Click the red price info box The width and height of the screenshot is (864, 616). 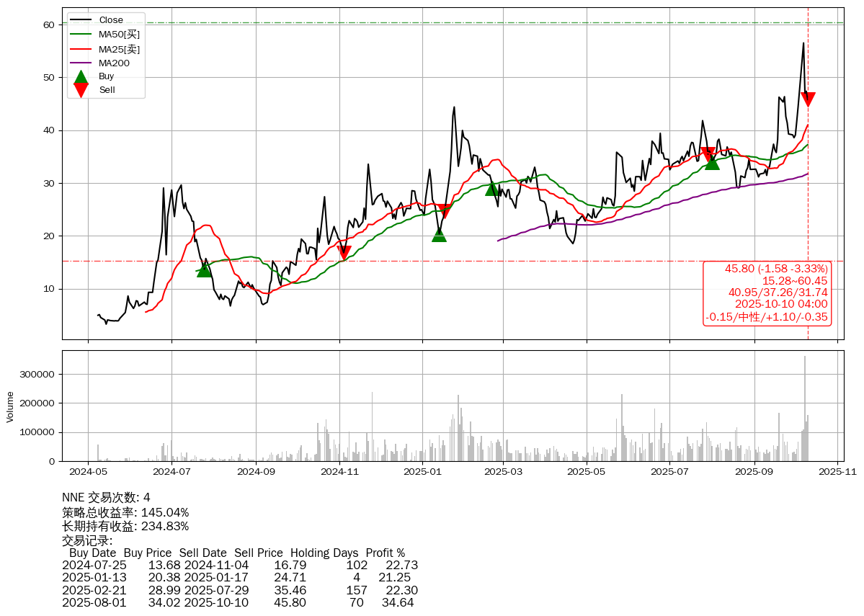[x=767, y=293]
